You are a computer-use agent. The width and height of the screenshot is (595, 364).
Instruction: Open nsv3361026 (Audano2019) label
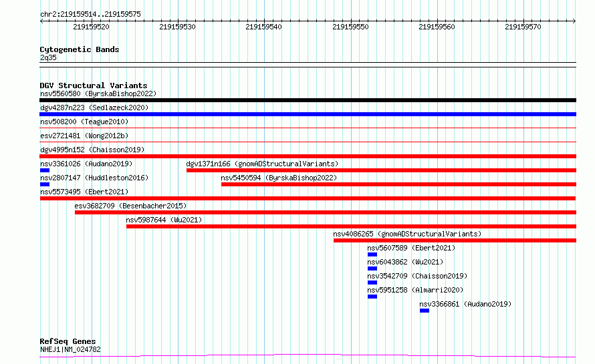click(x=86, y=164)
